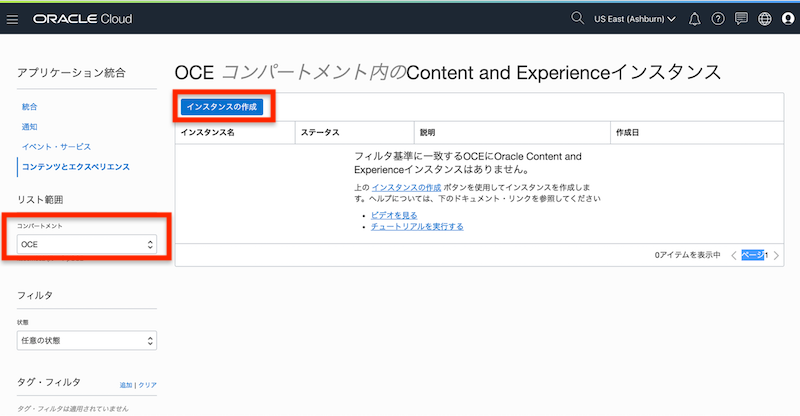Image resolution: width=800 pixels, height=416 pixels.
Task: Click the ビデオを見る link
Action: (394, 214)
